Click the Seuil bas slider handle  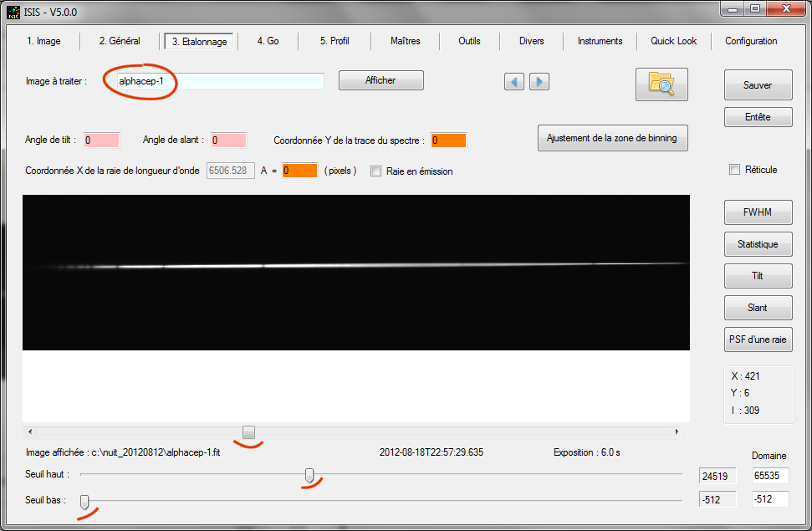pos(84,502)
